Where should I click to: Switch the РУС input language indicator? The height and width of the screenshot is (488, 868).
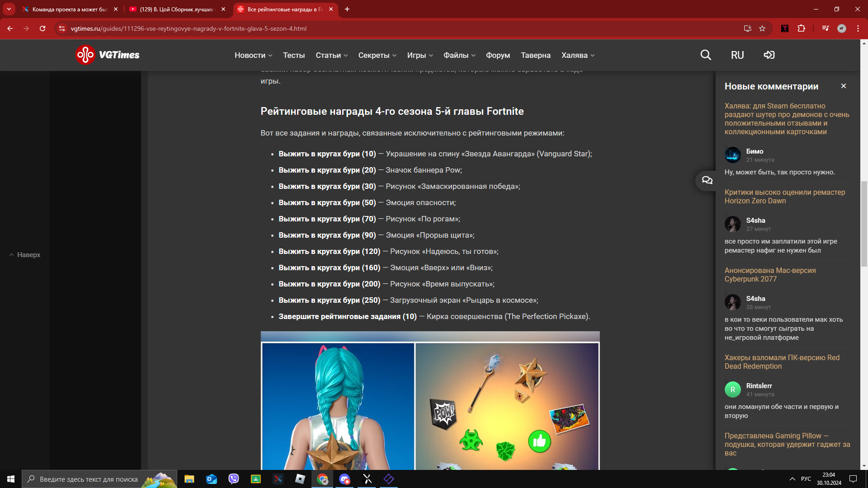tap(806, 479)
